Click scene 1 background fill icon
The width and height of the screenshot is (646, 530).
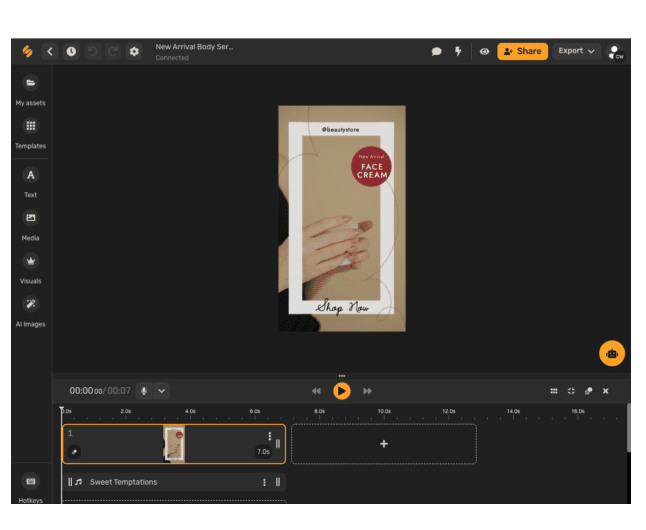(x=74, y=452)
